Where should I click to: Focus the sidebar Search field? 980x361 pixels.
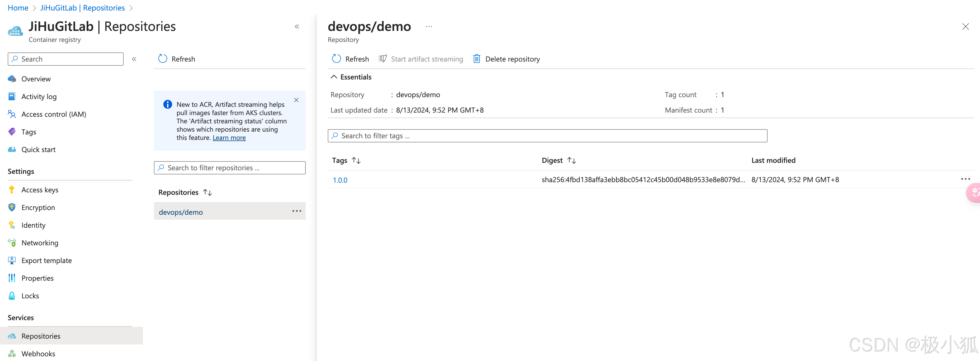(65, 59)
